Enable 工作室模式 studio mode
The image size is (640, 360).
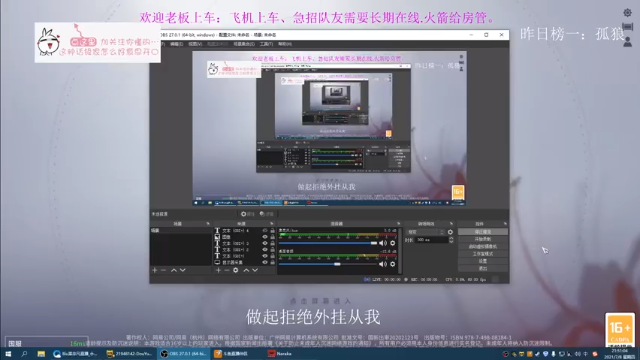[483, 254]
